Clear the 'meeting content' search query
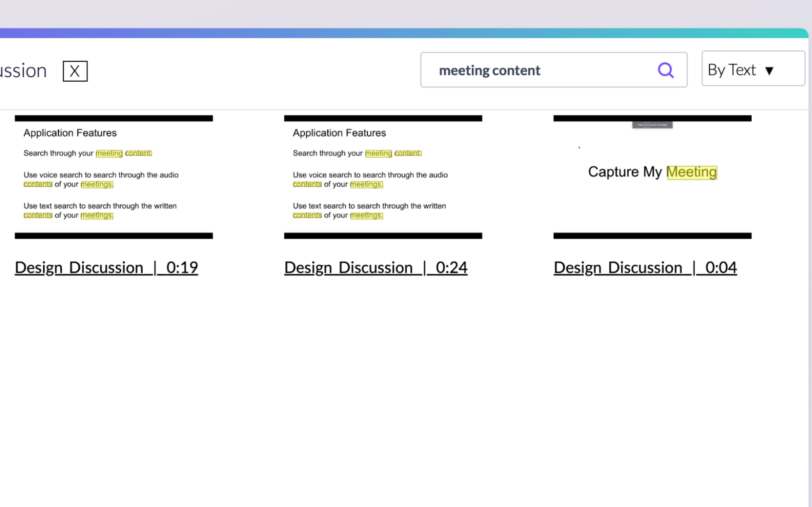 point(75,71)
